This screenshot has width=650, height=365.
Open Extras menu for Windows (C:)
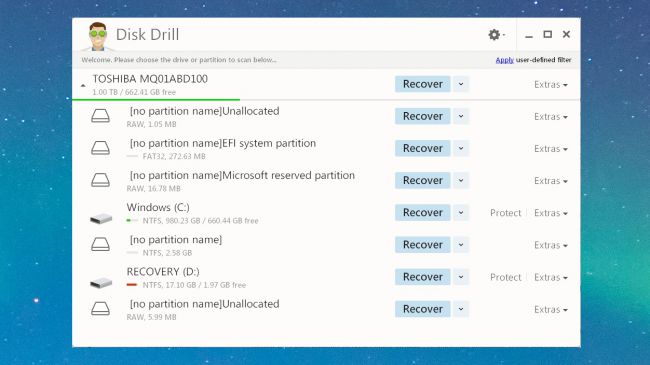click(x=551, y=213)
